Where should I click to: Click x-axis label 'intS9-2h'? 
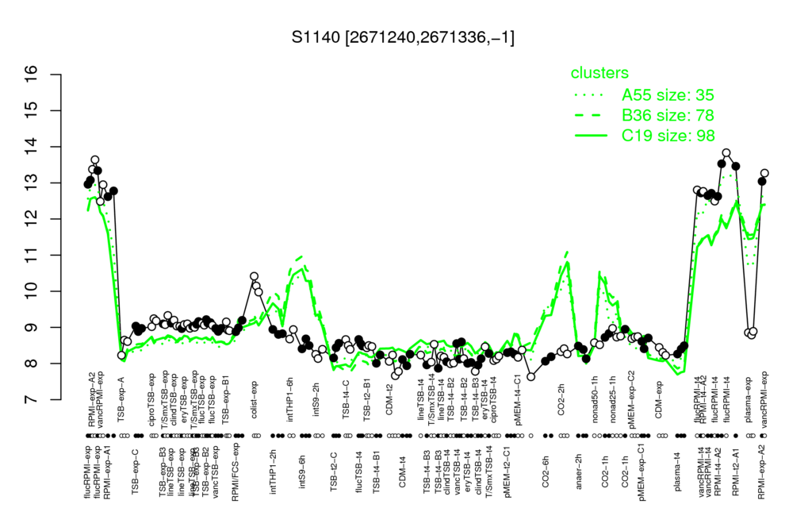pos(316,401)
